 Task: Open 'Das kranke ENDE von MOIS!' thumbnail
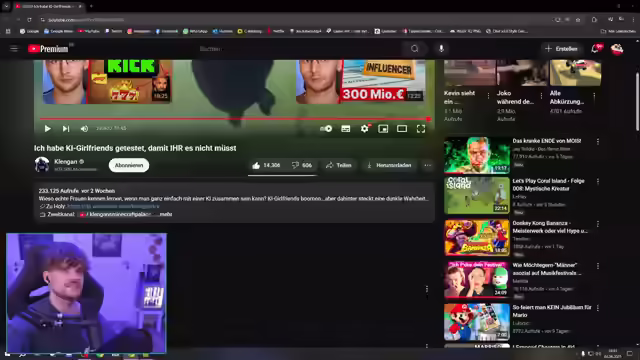click(x=477, y=155)
